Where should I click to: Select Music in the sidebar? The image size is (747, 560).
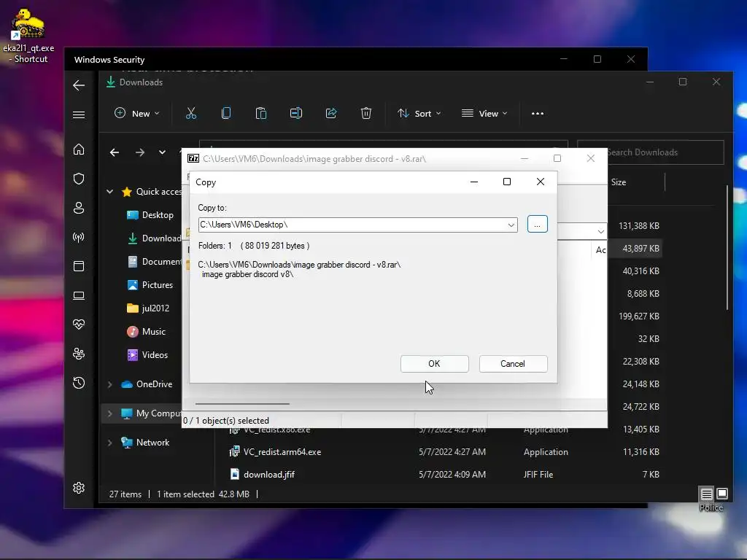[x=146, y=332]
